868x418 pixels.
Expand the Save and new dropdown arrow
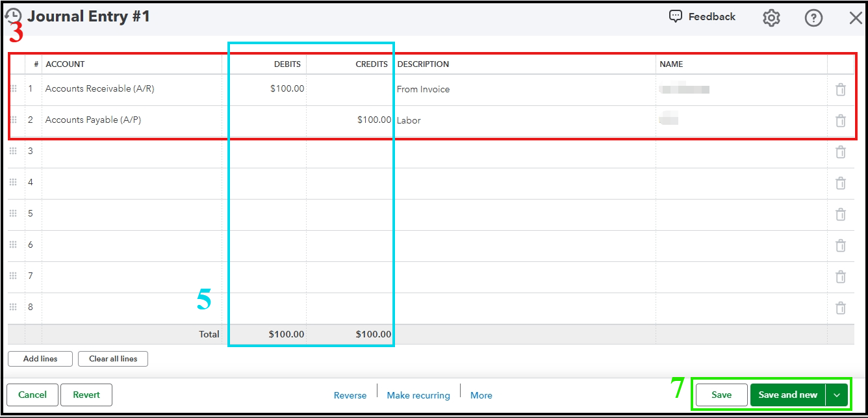837,395
